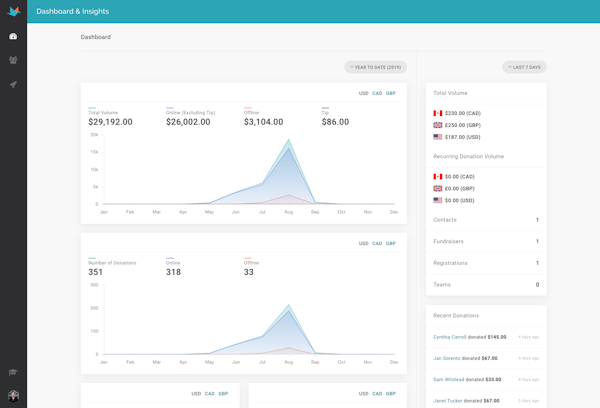Open the Last 7 Days dropdown
600x408 pixels.
tap(525, 67)
